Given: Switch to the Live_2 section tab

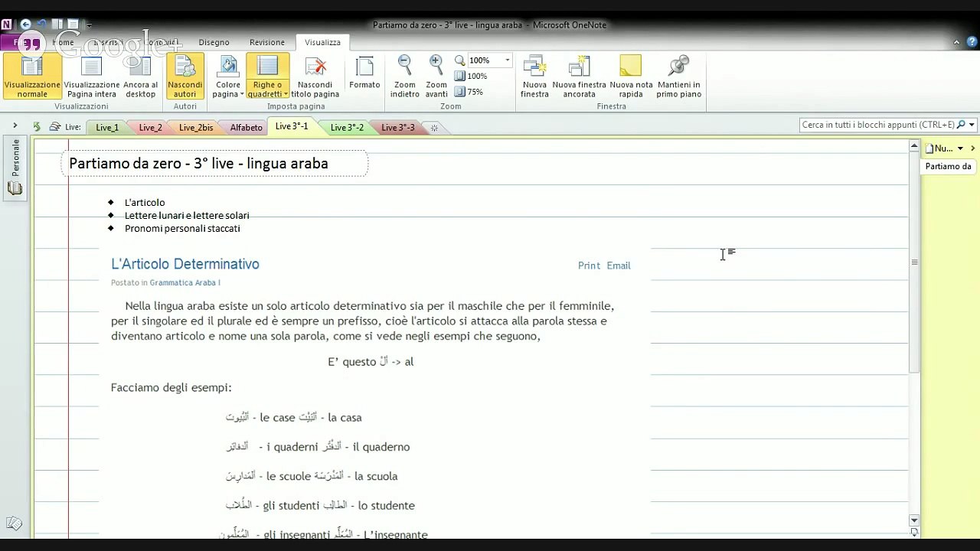Looking at the screenshot, I should click(x=150, y=128).
